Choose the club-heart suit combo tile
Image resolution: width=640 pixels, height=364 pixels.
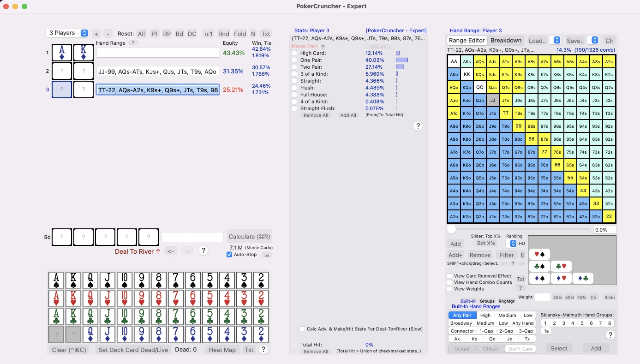561,266
